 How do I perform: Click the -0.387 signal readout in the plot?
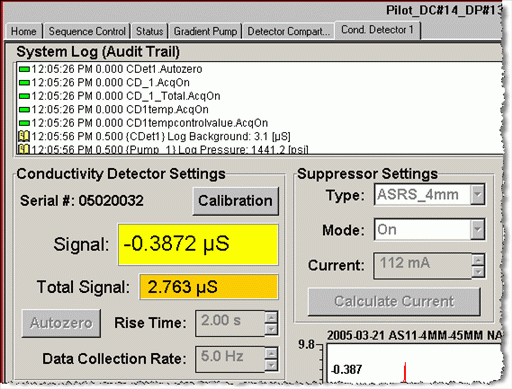[x=347, y=369]
